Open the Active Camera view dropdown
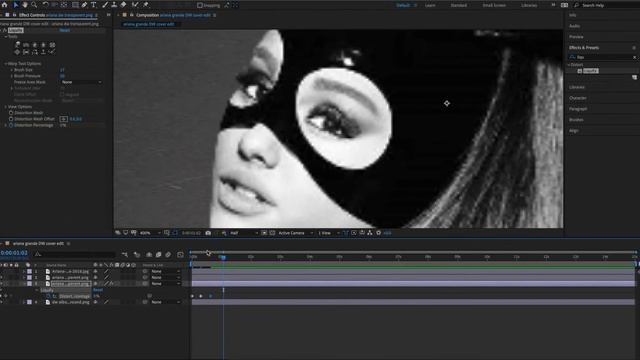Screen dimensions: 640x360 pos(296,233)
